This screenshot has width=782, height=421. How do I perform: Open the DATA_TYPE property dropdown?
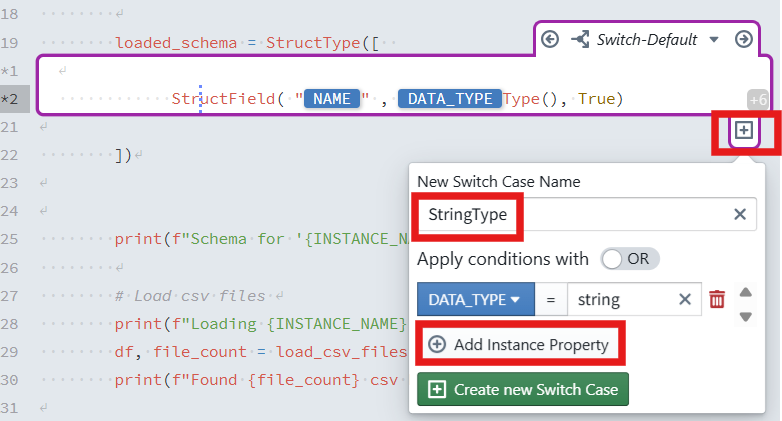(474, 300)
